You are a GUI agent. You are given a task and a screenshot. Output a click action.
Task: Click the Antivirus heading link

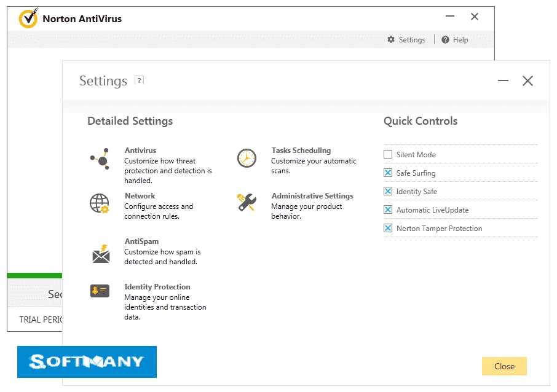(x=140, y=151)
